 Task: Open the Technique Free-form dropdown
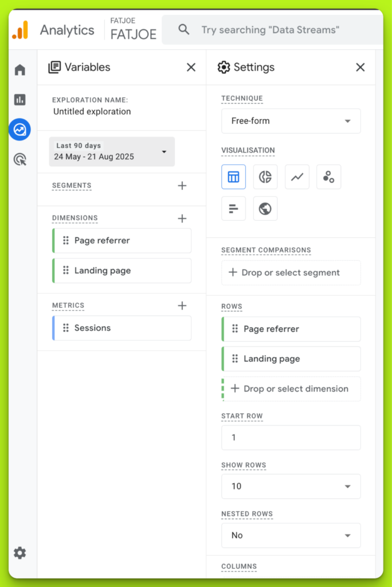point(291,121)
